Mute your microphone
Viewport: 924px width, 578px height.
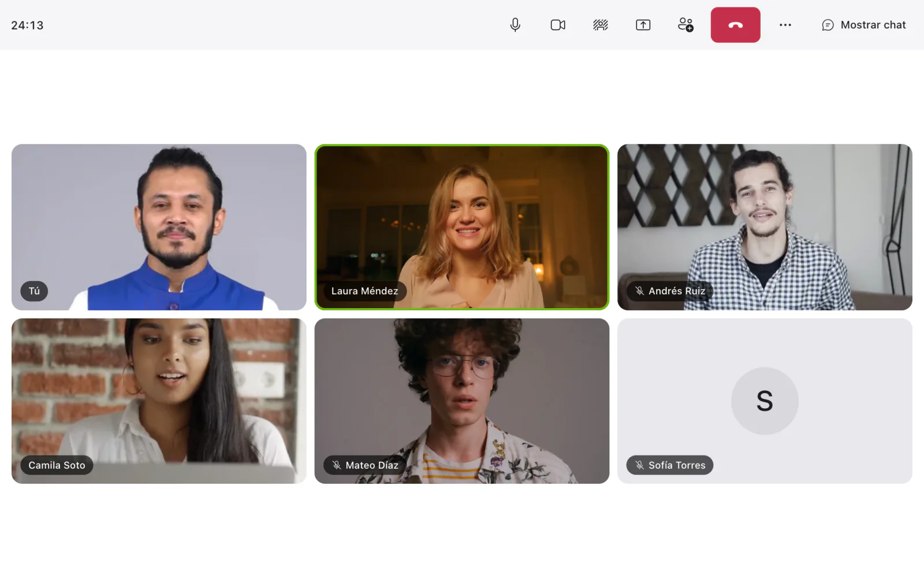pos(515,25)
